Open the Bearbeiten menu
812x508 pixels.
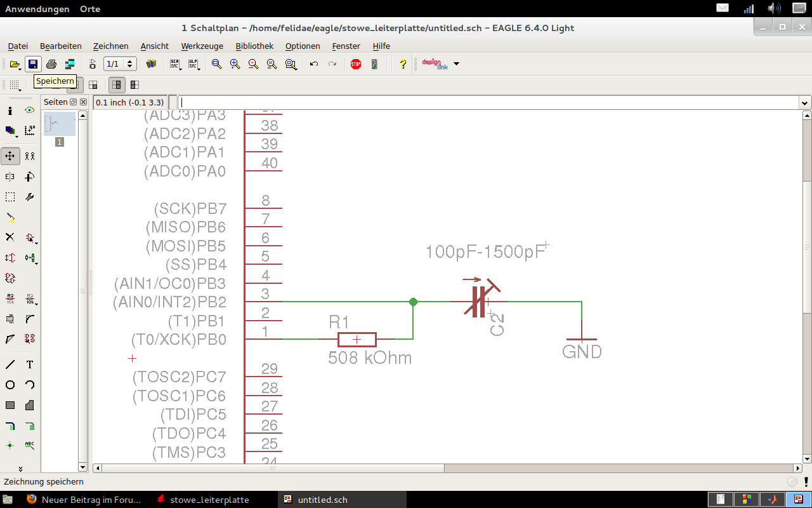point(61,46)
